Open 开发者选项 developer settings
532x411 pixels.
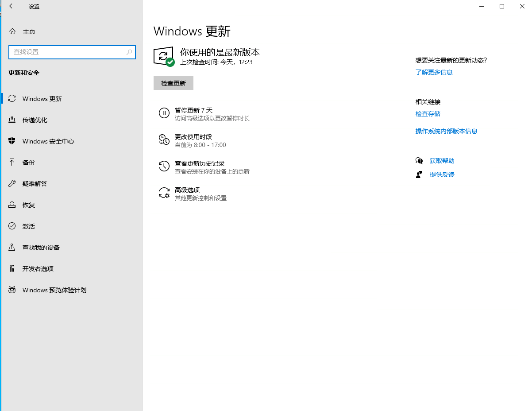coord(72,269)
